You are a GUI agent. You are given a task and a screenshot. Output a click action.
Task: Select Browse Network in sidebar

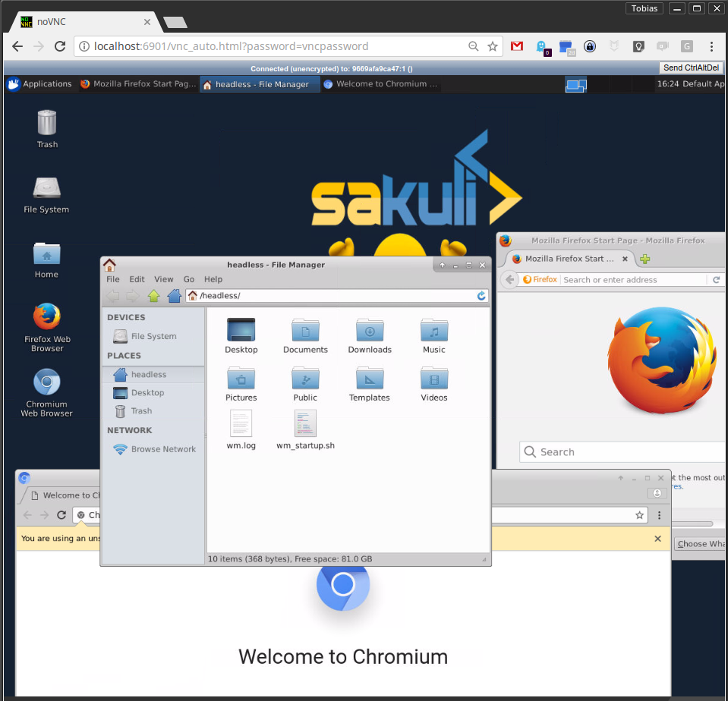(153, 449)
